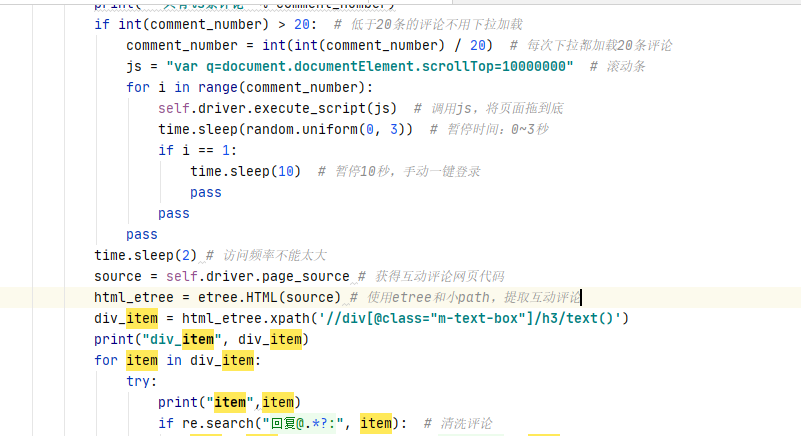Click 'etree.HTML(source)' on the highlighted line
The height and width of the screenshot is (436, 801).
tap(269, 297)
